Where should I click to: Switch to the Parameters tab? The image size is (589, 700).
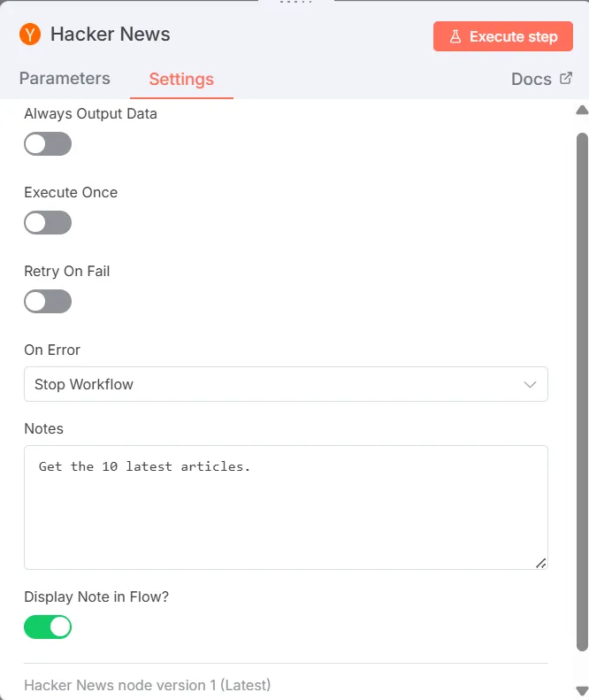(65, 79)
